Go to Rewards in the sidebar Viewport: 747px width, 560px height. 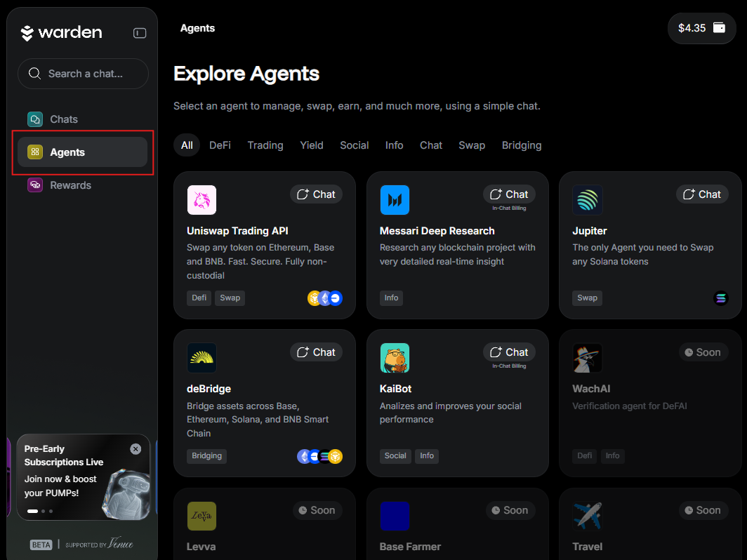click(70, 185)
